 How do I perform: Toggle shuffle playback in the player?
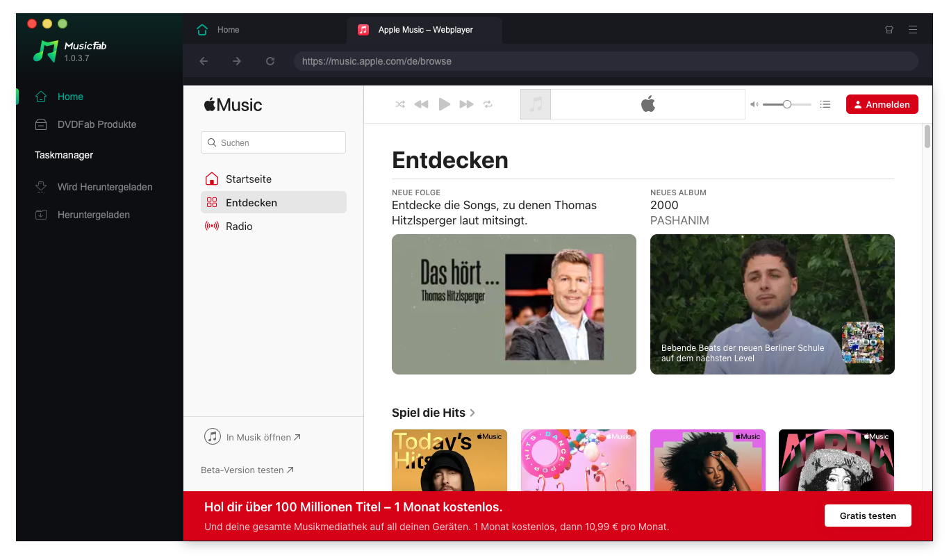click(x=400, y=104)
